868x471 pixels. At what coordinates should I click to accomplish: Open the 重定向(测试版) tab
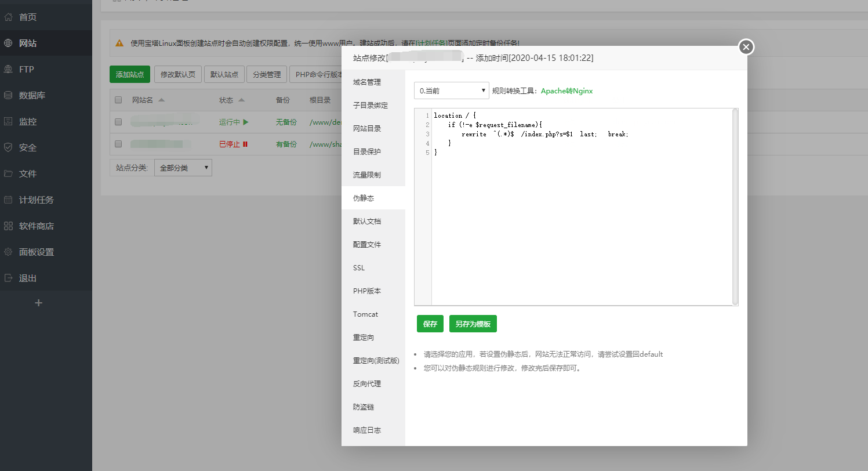tap(373, 361)
